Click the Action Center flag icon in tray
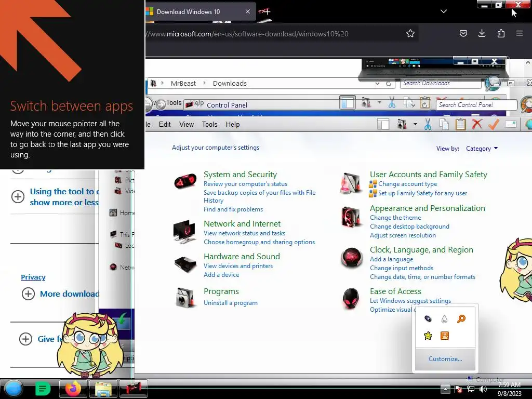 pos(458,389)
